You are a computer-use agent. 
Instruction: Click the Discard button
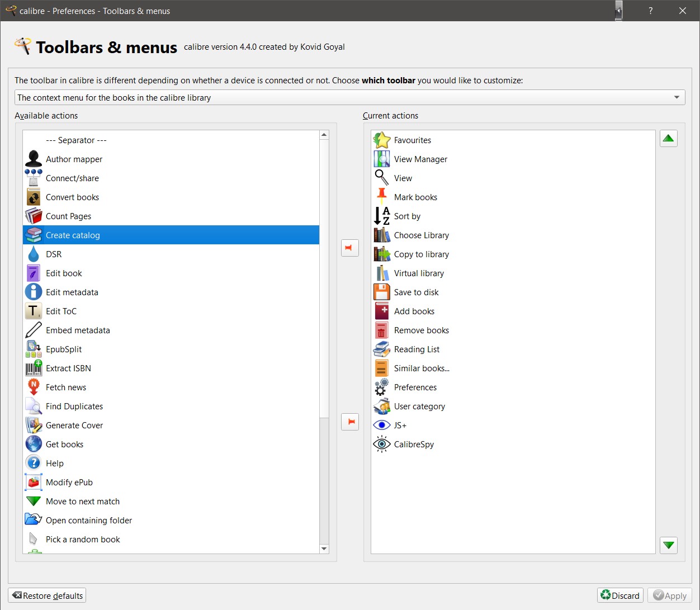pyautogui.click(x=620, y=595)
